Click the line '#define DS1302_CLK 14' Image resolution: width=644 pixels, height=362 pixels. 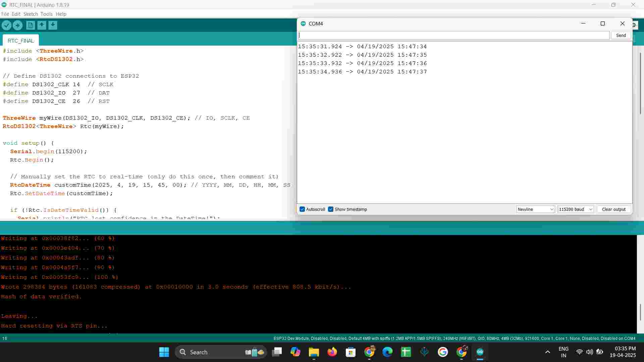tap(41, 84)
